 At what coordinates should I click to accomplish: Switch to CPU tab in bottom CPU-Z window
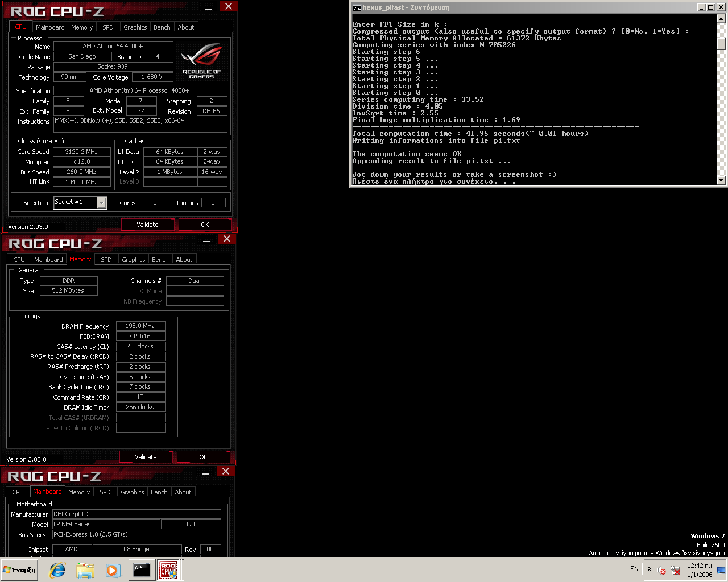pyautogui.click(x=18, y=492)
